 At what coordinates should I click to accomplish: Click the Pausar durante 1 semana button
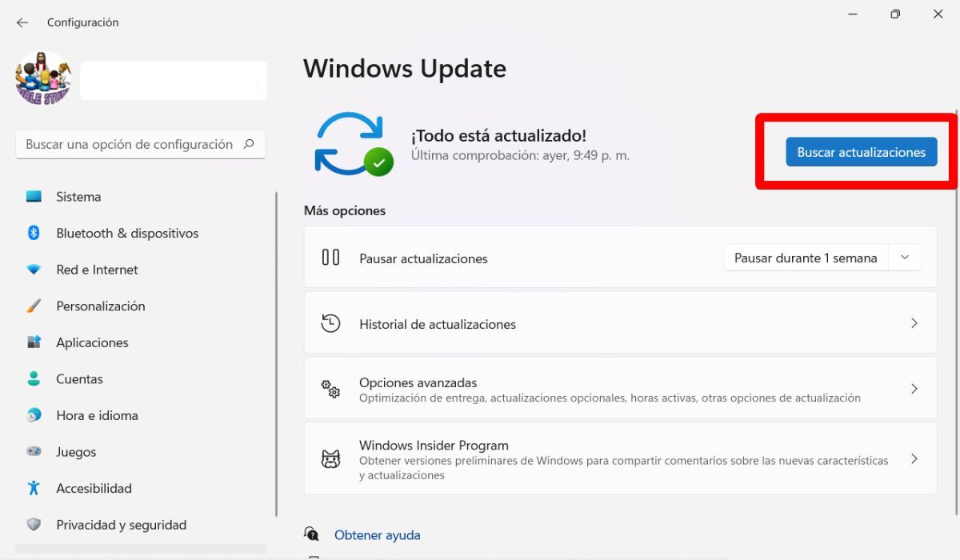(806, 258)
